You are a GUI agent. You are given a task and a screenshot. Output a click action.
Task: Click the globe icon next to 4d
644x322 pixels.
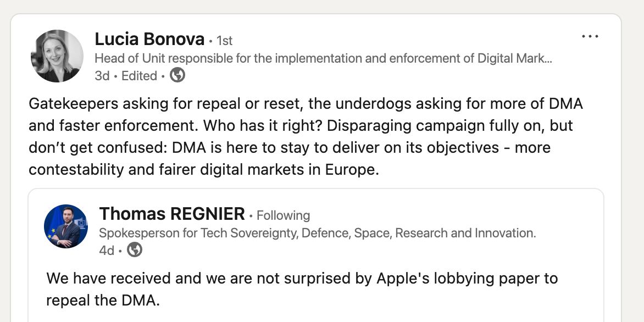point(135,250)
